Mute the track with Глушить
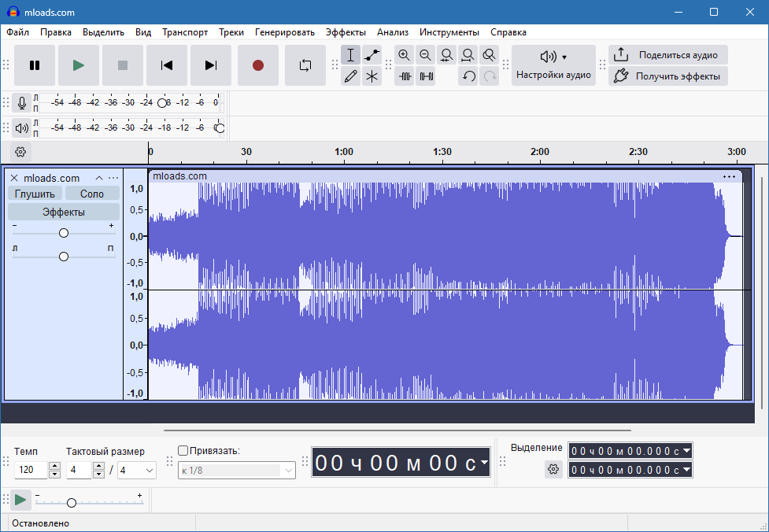Screen dimensions: 769x532 [x=35, y=194]
